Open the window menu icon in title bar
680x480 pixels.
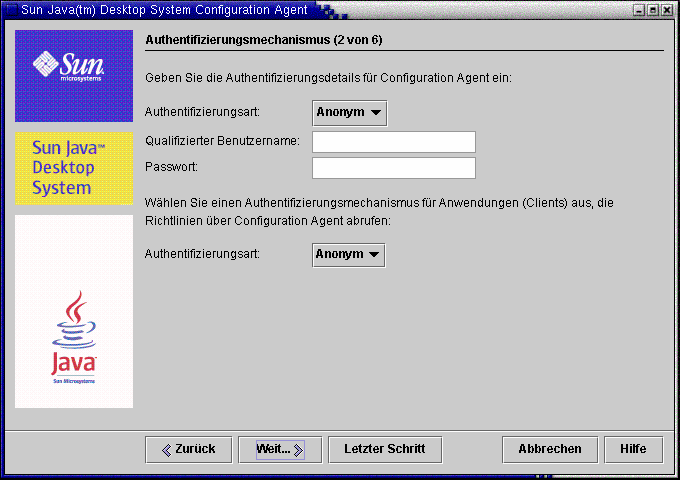(11, 10)
